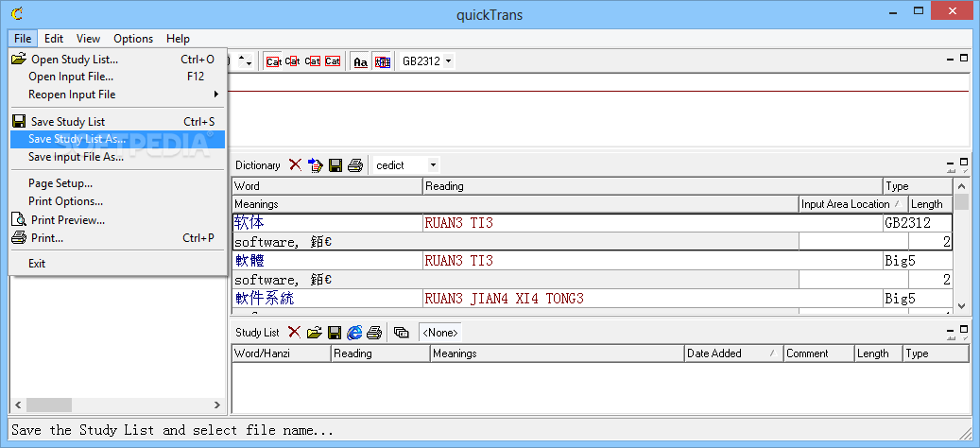This screenshot has height=448, width=980.
Task: Click left panel horizontal scrollbar right arrow
Action: 217,405
